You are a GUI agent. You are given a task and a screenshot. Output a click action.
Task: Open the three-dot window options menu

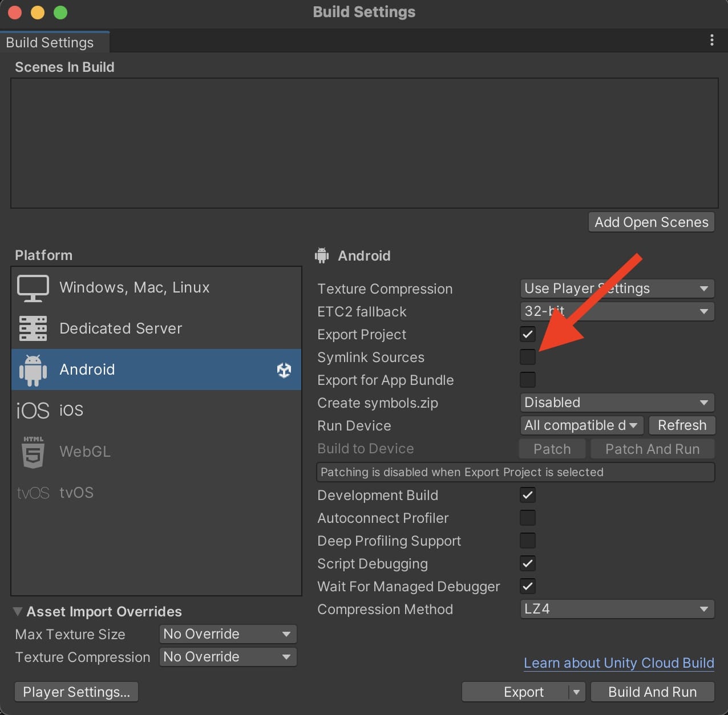pyautogui.click(x=711, y=40)
